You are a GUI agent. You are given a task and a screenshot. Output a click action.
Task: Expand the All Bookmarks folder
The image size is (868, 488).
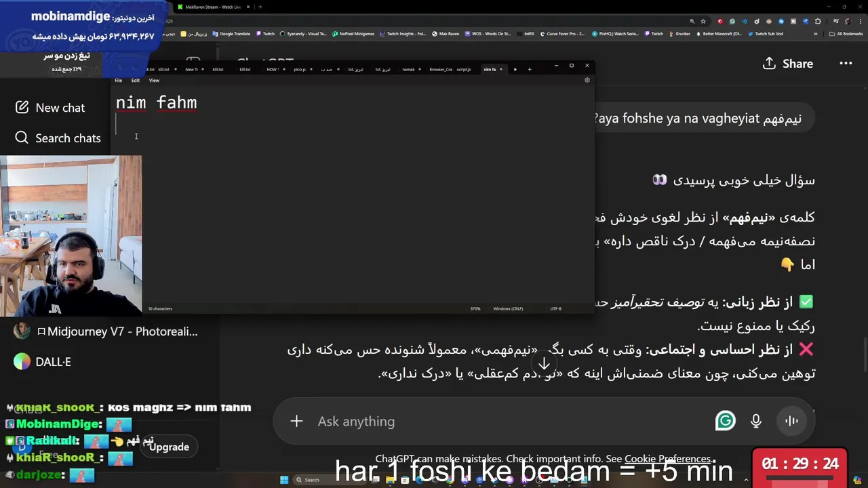[846, 34]
